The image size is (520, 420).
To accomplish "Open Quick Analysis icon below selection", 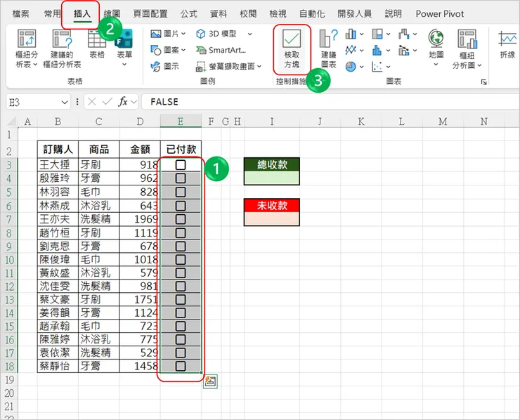I will (210, 381).
